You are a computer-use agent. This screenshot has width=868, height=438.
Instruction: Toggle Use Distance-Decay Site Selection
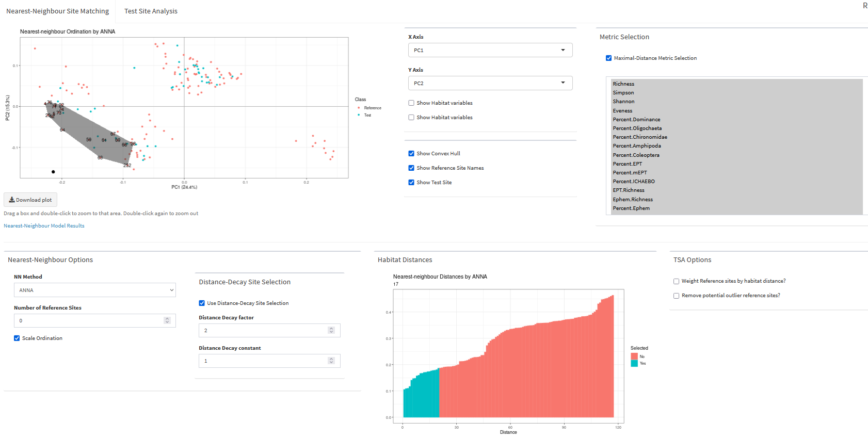(x=202, y=303)
